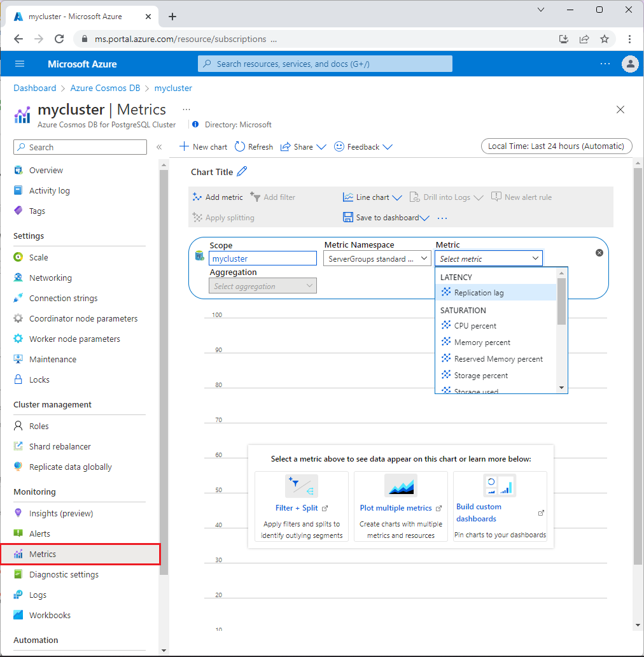Open Connection strings settings

pos(64,298)
